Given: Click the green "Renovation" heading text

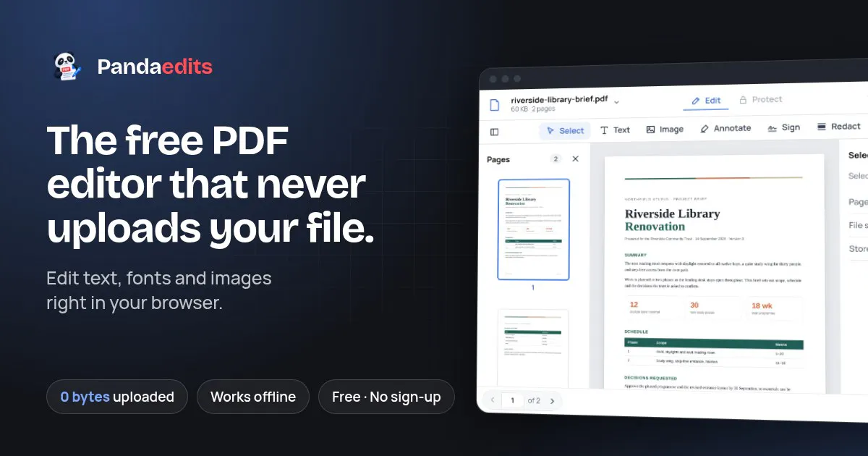Looking at the screenshot, I should 655,227.
